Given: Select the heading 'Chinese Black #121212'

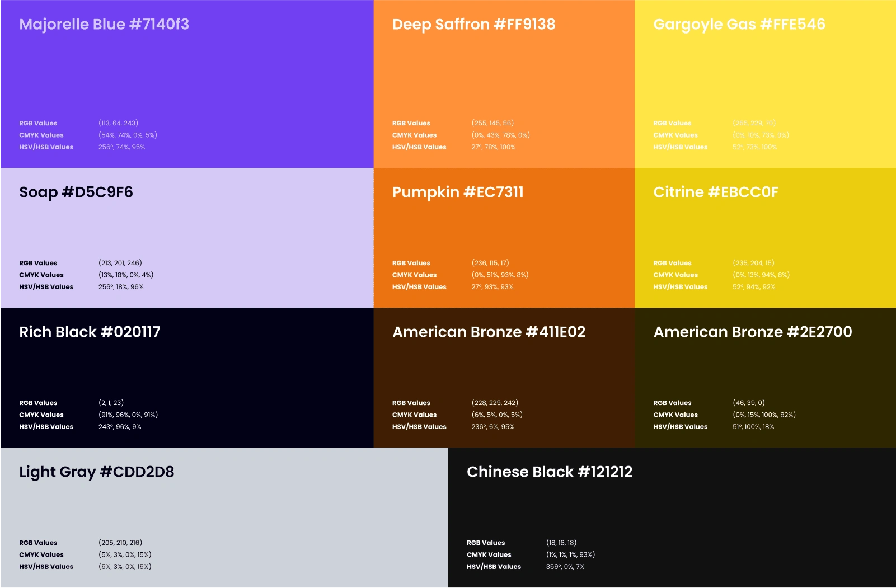Looking at the screenshot, I should pyautogui.click(x=550, y=472).
